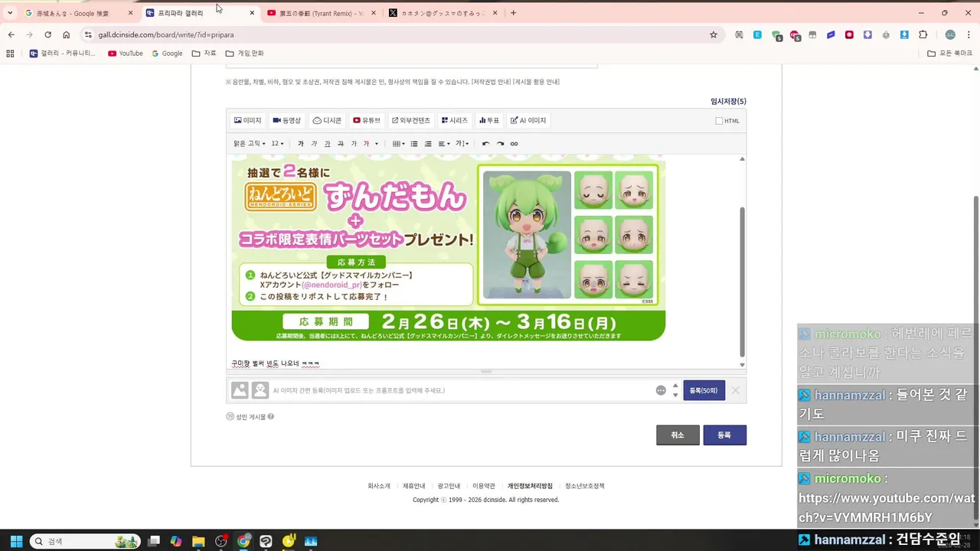Viewport: 980px width, 551px height.
Task: Open a new browser tab
Action: click(513, 13)
